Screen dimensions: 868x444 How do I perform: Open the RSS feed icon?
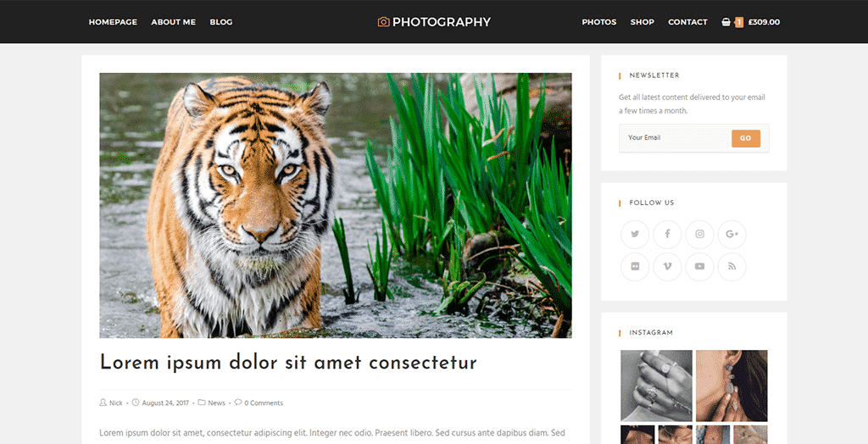[732, 267]
